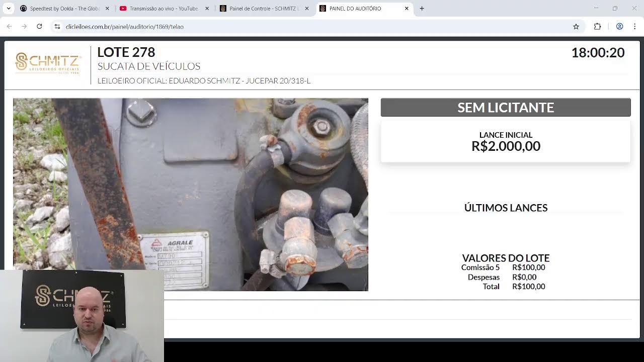Close the PAINEL DO AUDITÓRIO tab
The width and height of the screenshot is (644, 362).
pos(407,9)
